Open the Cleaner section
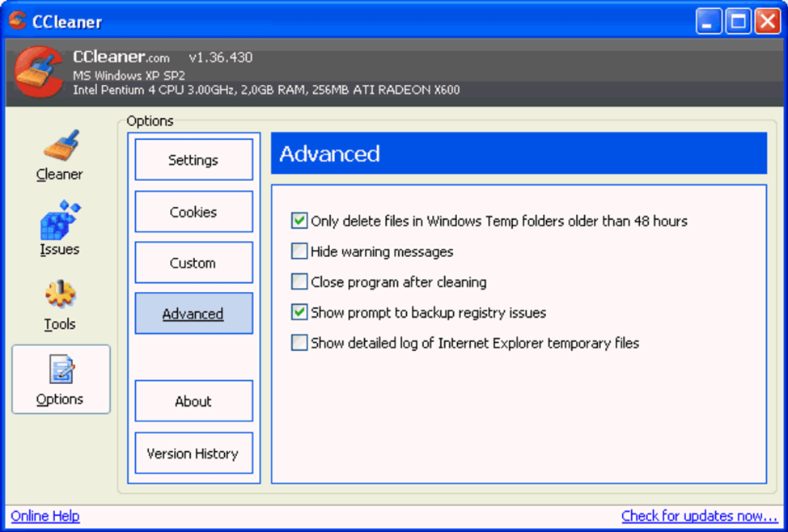This screenshot has height=532, width=788. [x=60, y=155]
